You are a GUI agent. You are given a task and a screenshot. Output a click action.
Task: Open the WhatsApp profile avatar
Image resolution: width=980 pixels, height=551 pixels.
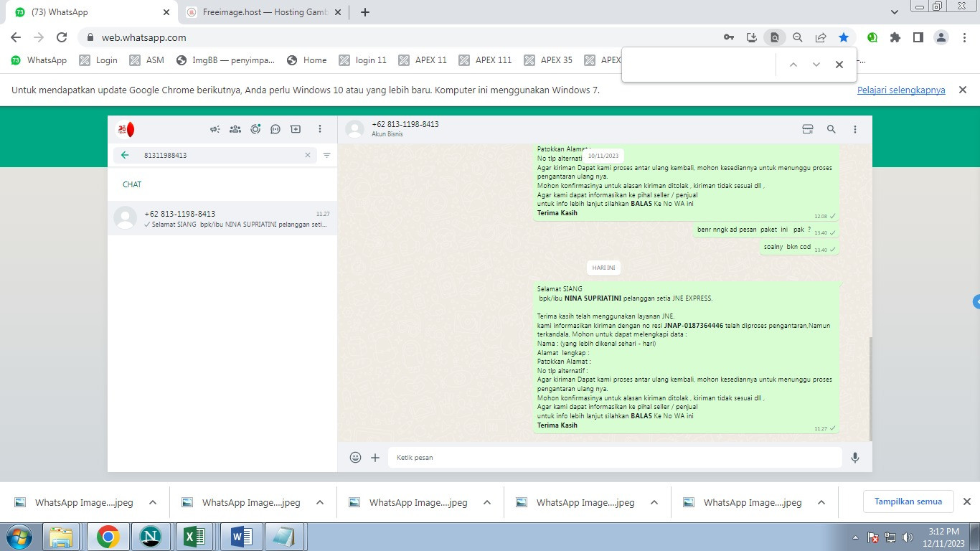tap(126, 130)
